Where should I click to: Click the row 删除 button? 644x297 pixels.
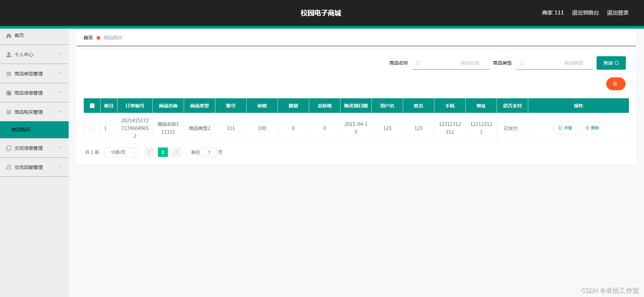pos(592,128)
